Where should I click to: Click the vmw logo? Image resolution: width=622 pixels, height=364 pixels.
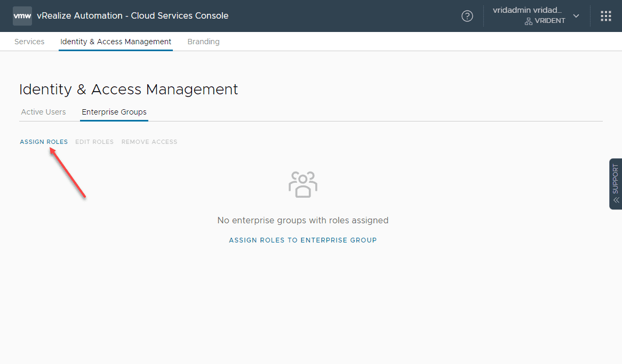22,16
